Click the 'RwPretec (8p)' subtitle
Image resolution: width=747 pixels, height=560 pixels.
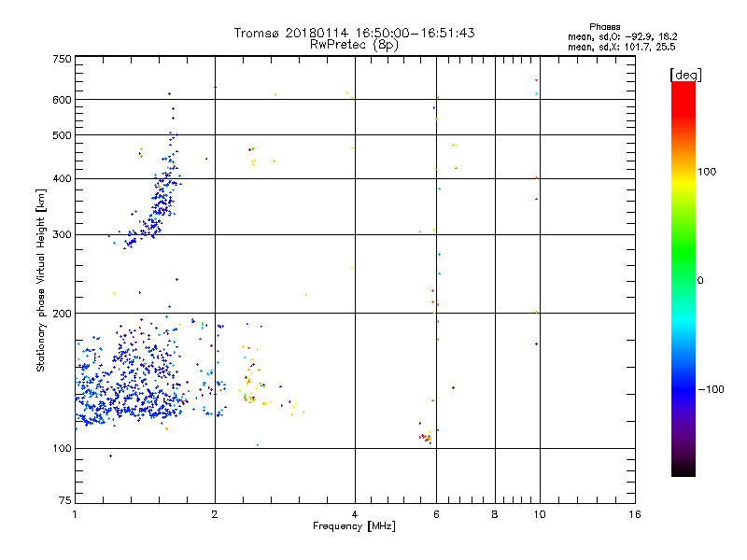354,45
